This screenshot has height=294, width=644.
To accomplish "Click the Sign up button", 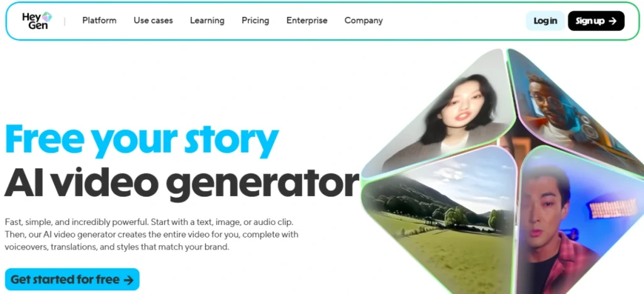I will (596, 21).
